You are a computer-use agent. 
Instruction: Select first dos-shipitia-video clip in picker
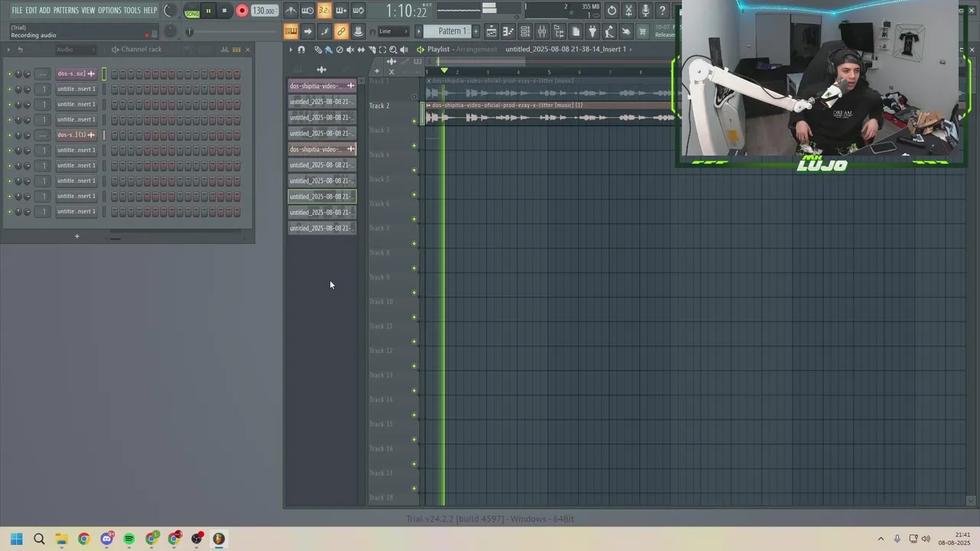coord(322,86)
